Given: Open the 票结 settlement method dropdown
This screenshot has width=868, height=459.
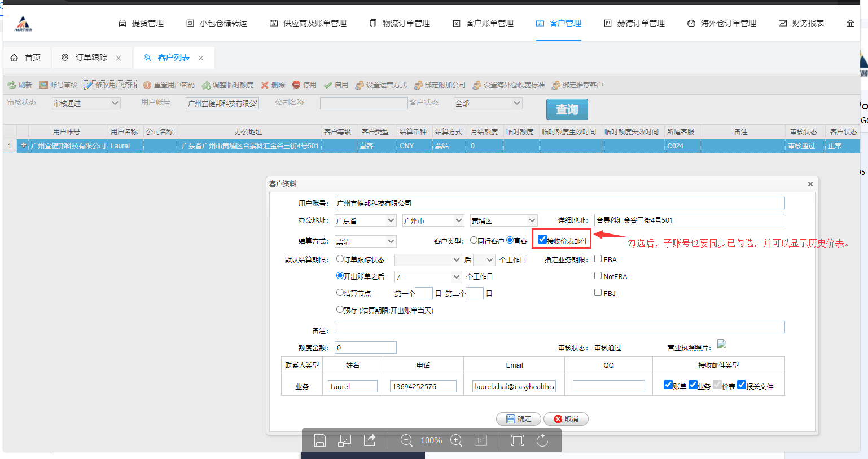Looking at the screenshot, I should tap(365, 241).
